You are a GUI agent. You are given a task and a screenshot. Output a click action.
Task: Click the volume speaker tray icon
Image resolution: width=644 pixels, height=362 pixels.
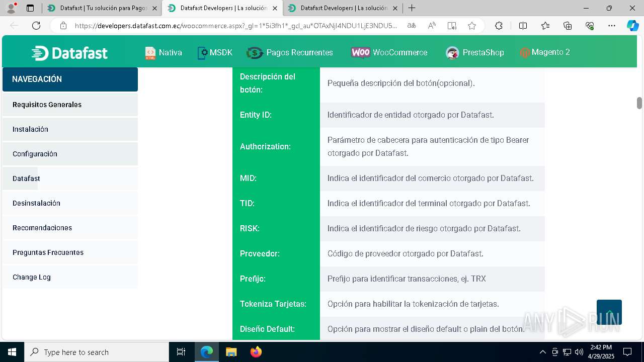pyautogui.click(x=579, y=352)
